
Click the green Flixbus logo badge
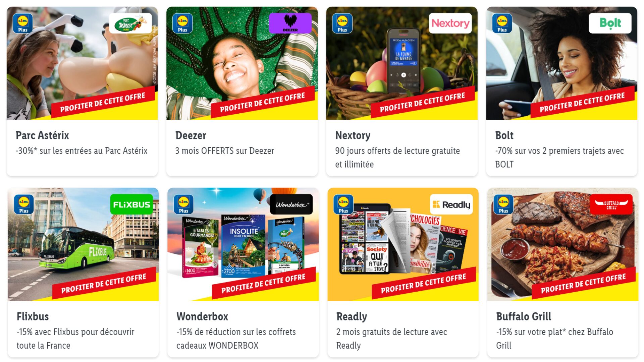(x=131, y=204)
